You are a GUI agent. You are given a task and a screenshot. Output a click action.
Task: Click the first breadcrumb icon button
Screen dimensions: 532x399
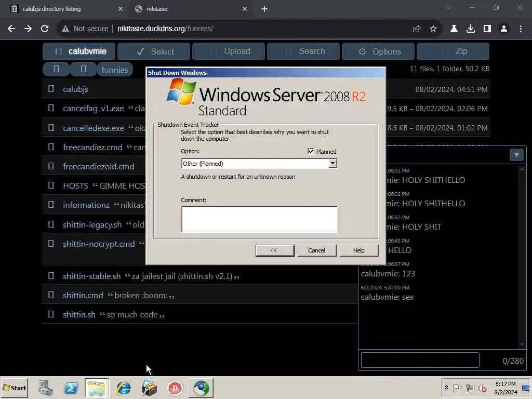(56, 70)
